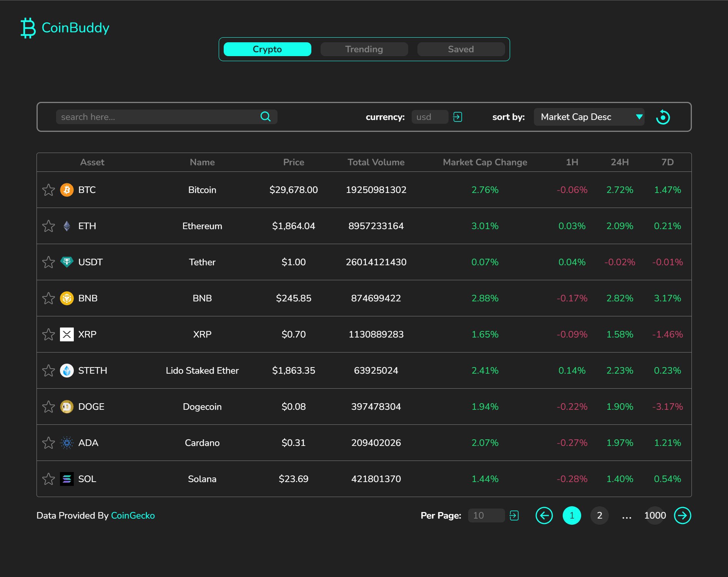Click the Tether name cell
This screenshot has width=728, height=577.
(202, 262)
